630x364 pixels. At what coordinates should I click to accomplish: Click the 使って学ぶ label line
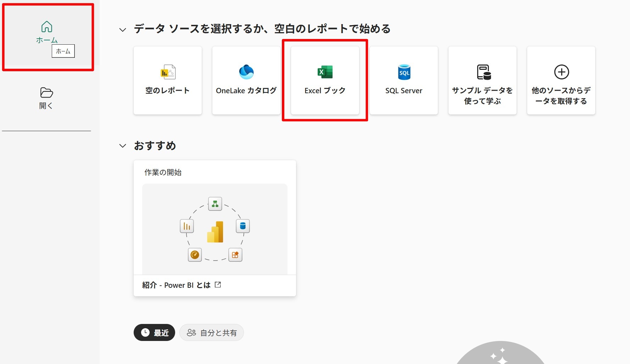point(483,101)
